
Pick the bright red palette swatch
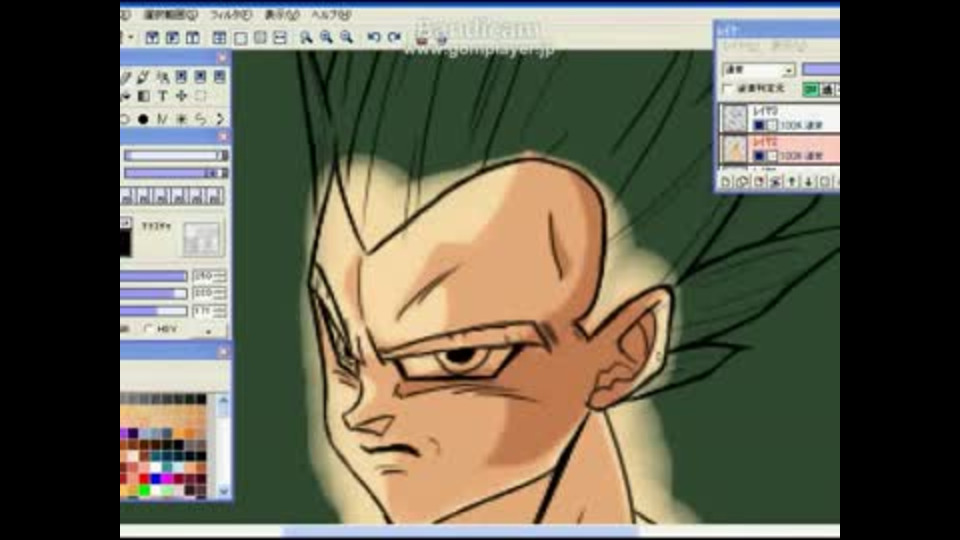[x=144, y=478]
